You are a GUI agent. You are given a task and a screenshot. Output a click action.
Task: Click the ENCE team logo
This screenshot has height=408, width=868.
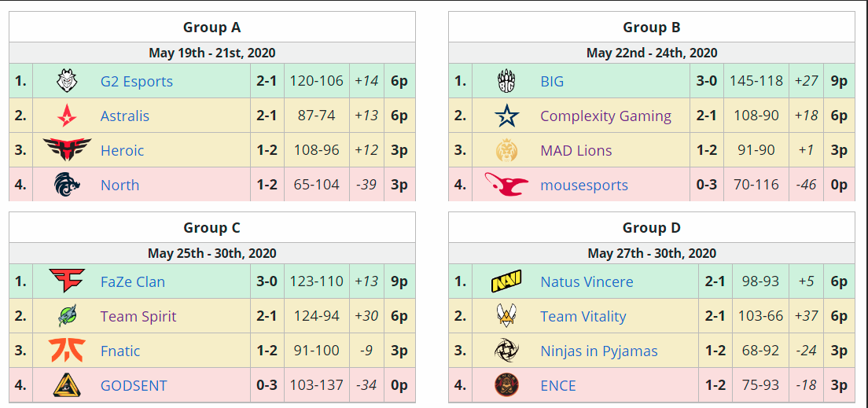click(x=506, y=384)
